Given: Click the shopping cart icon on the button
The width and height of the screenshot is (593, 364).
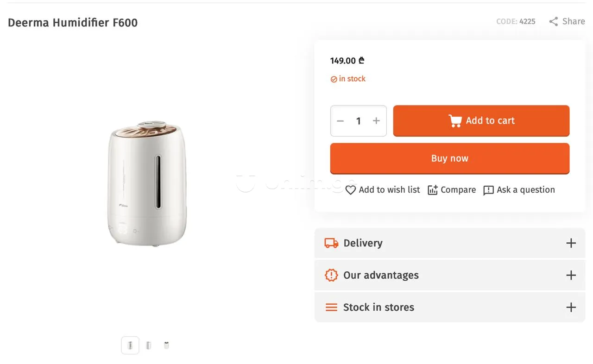Looking at the screenshot, I should [455, 121].
